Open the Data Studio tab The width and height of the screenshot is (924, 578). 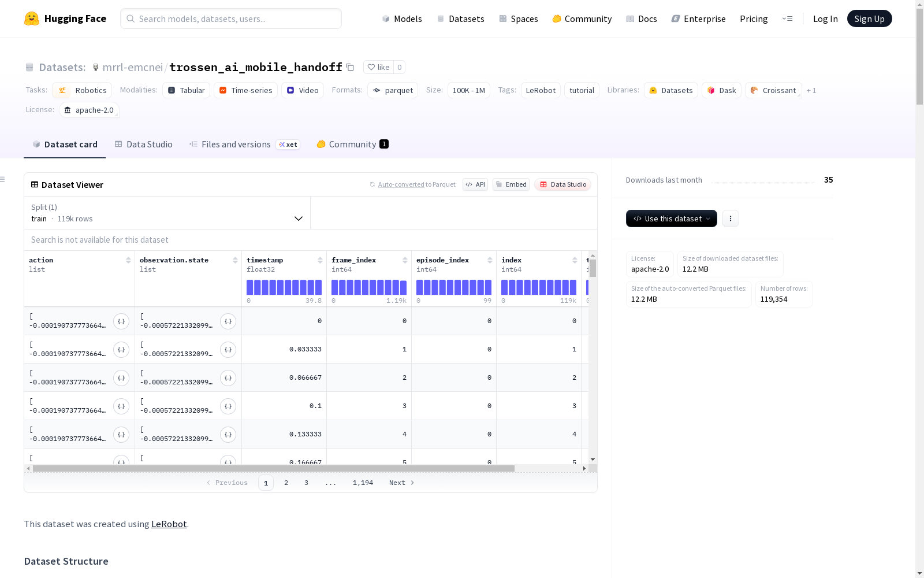pyautogui.click(x=143, y=144)
